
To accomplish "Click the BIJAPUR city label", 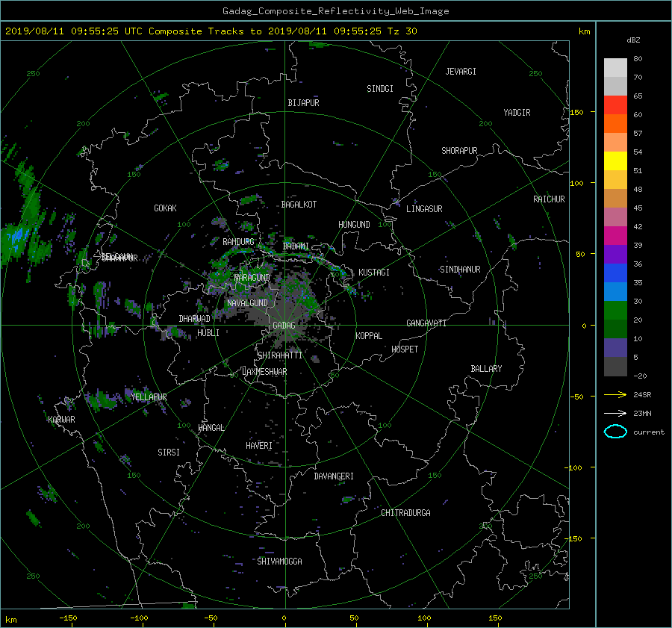I will [303, 103].
